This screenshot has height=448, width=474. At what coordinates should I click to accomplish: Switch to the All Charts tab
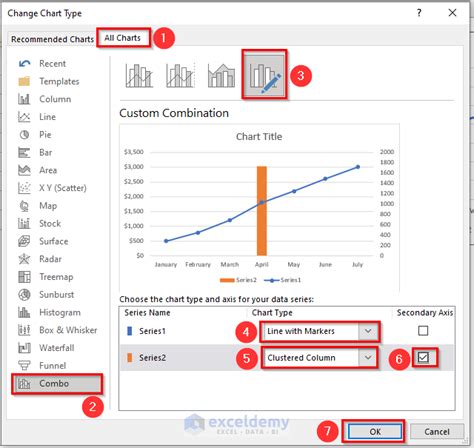[x=123, y=38]
